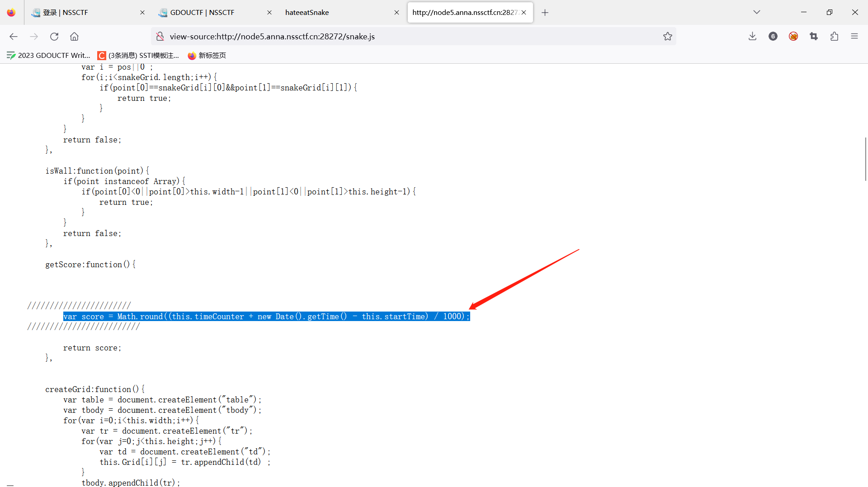
Task: Open the downloads panel
Action: point(752,36)
